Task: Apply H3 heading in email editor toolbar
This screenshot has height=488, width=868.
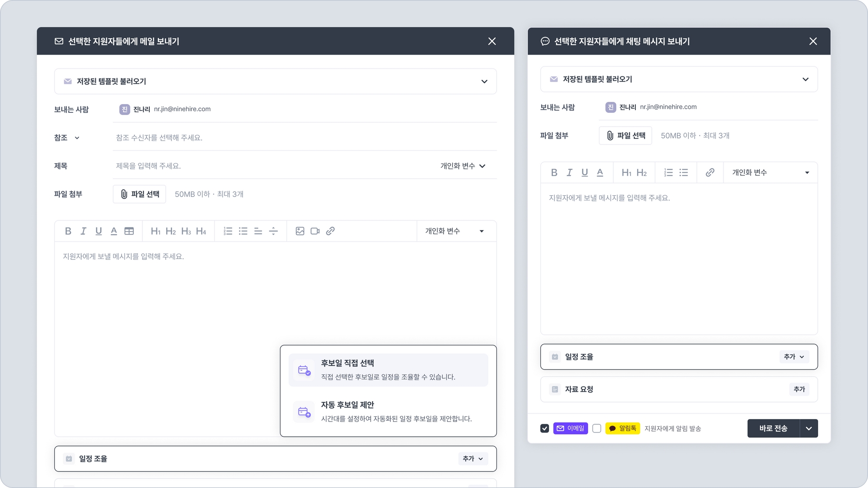Action: [x=186, y=231]
